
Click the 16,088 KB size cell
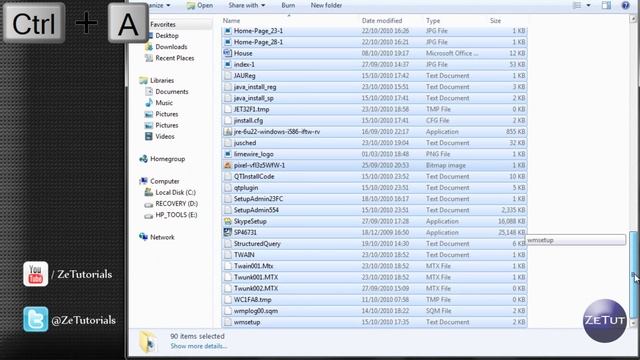click(x=512, y=221)
